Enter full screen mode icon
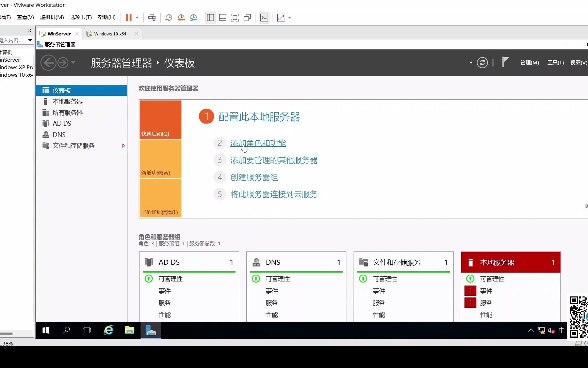 (x=235, y=18)
